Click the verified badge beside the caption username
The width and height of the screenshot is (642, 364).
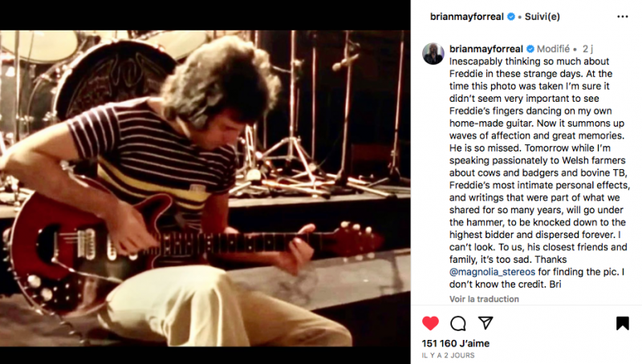pos(530,49)
